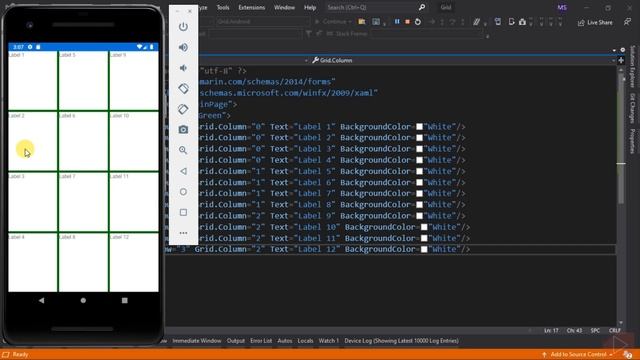Click the emulator power button
Image resolution: width=640 pixels, height=360 pixels.
pyautogui.click(x=183, y=27)
